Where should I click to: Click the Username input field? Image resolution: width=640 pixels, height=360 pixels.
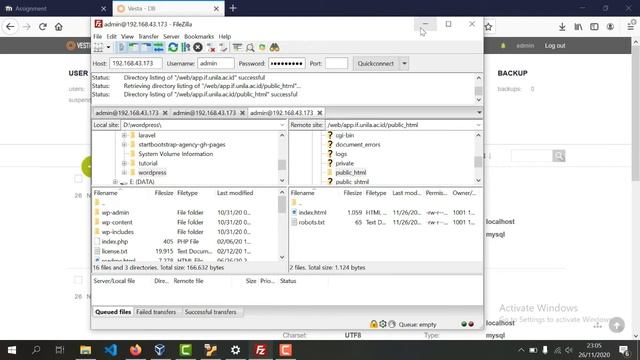click(x=216, y=64)
